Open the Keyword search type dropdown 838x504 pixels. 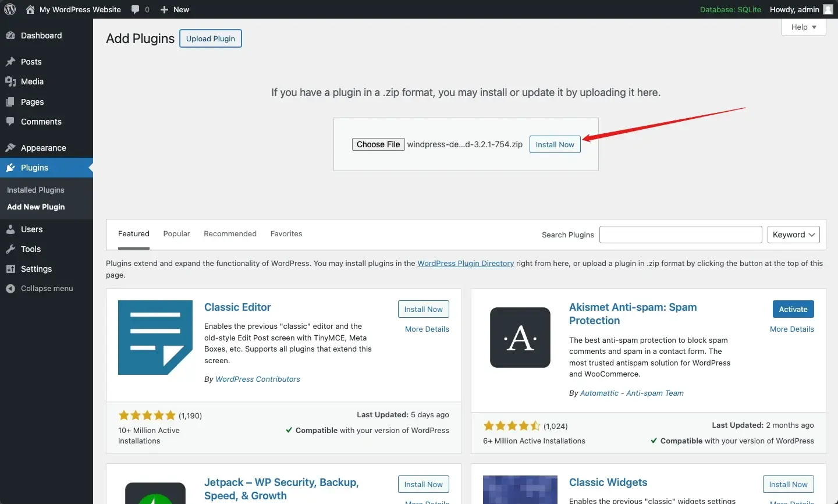793,235
